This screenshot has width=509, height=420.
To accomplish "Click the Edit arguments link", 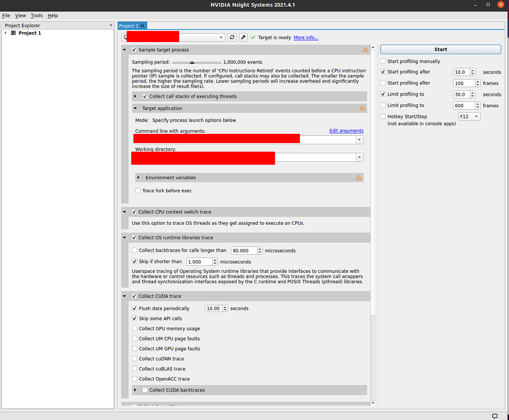I will [346, 130].
